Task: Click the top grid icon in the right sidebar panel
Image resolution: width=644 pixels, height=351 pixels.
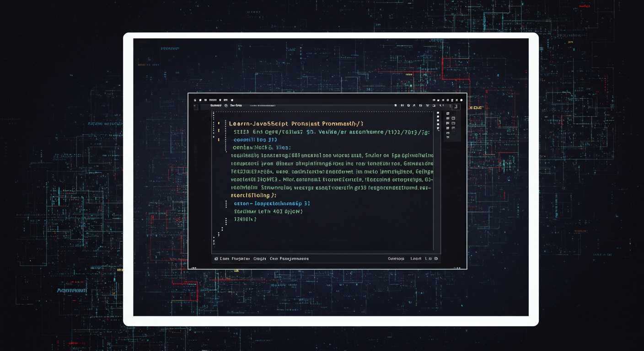Action: pyautogui.click(x=448, y=113)
